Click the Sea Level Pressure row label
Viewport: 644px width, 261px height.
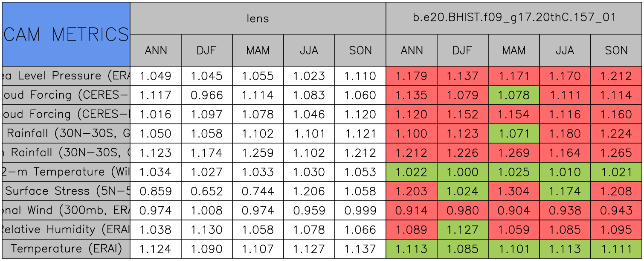[x=66, y=76]
